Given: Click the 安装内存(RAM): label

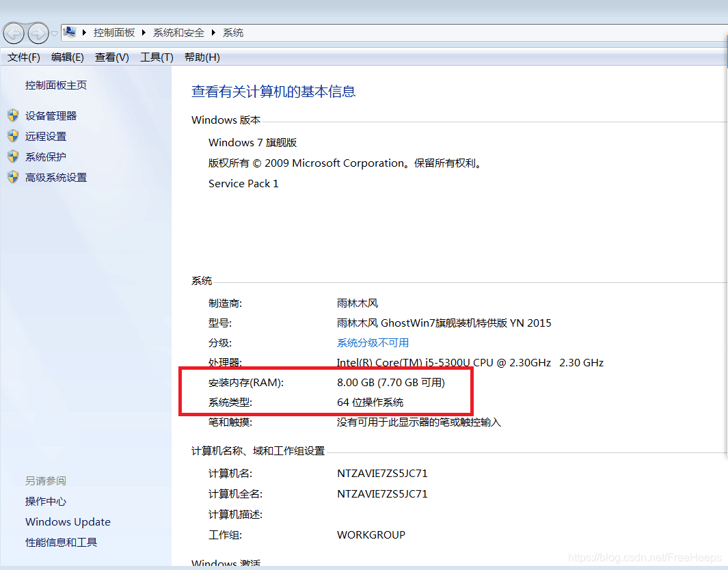Looking at the screenshot, I should pos(246,382).
